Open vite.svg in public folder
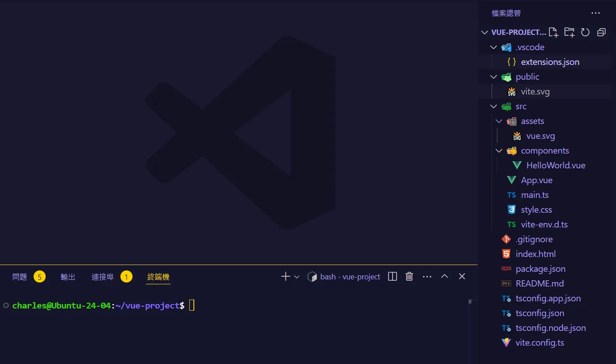Viewport: 616px width, 364px height. coord(545,91)
